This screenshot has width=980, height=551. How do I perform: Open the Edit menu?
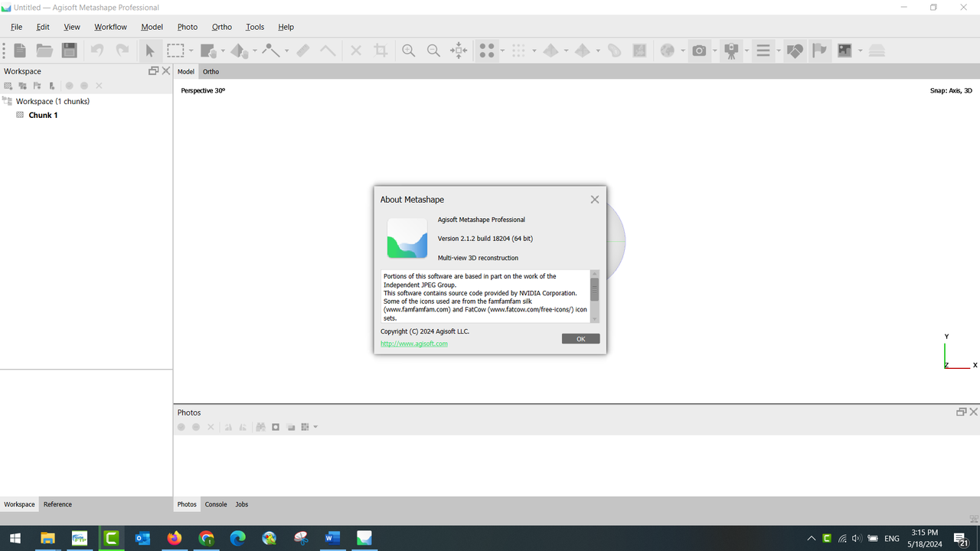43,27
